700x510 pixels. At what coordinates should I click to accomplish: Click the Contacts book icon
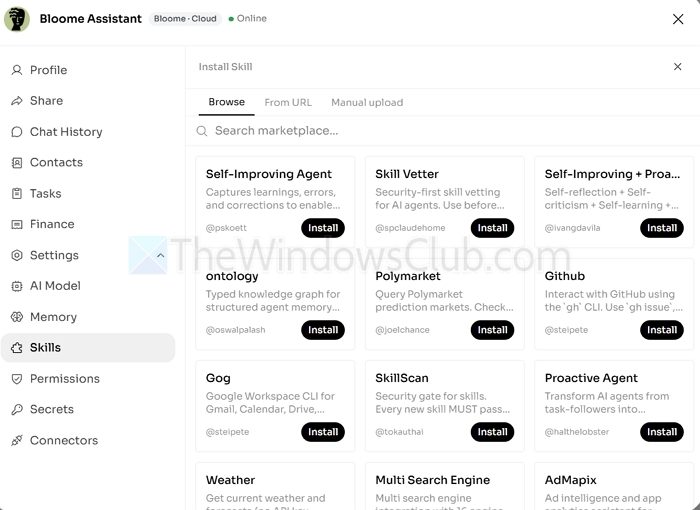(17, 163)
